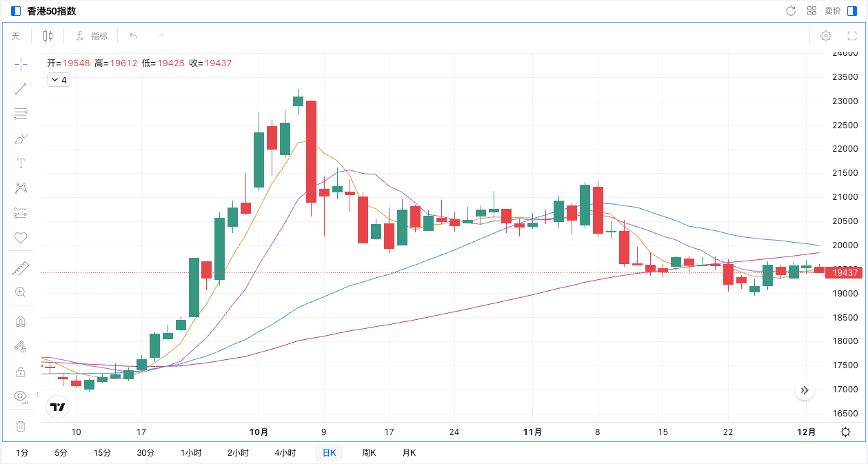The height and width of the screenshot is (464, 868).
Task: Toggle magnet mode for drawings
Action: tap(21, 322)
